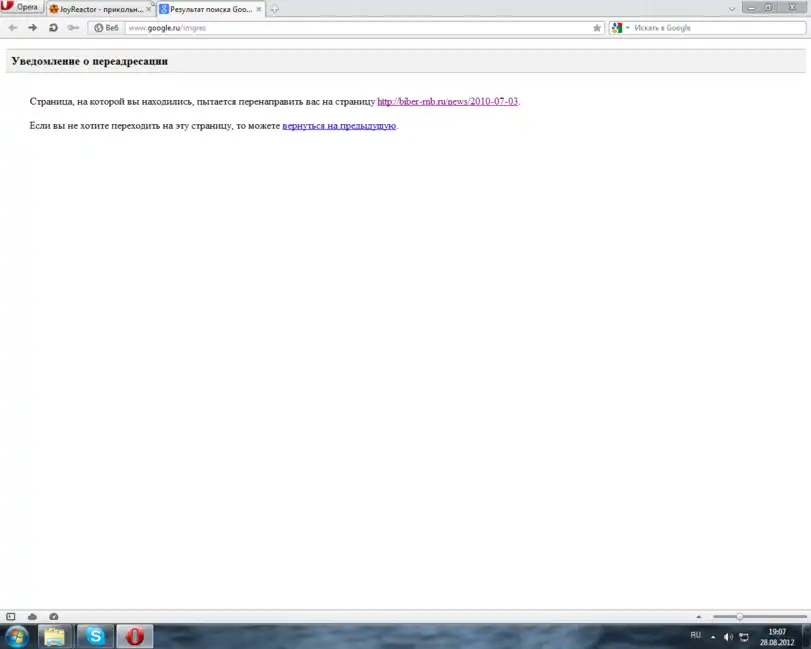
Task: Focus the google.ru address field
Action: point(350,28)
